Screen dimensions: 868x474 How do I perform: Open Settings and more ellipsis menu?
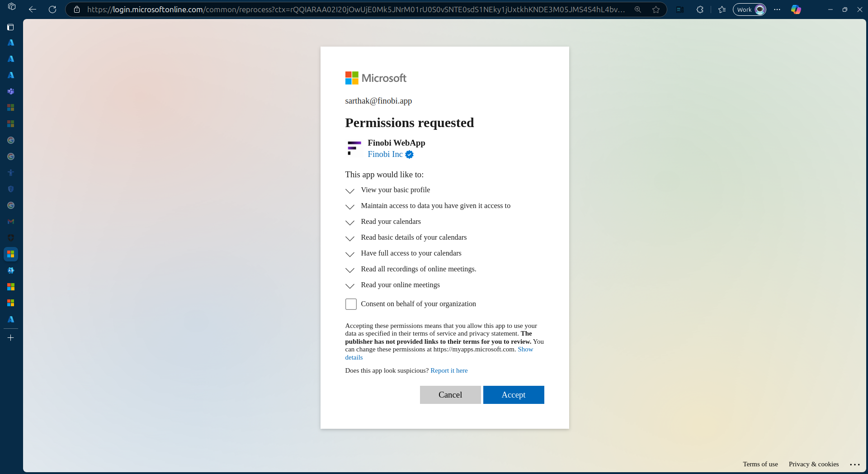click(x=777, y=9)
